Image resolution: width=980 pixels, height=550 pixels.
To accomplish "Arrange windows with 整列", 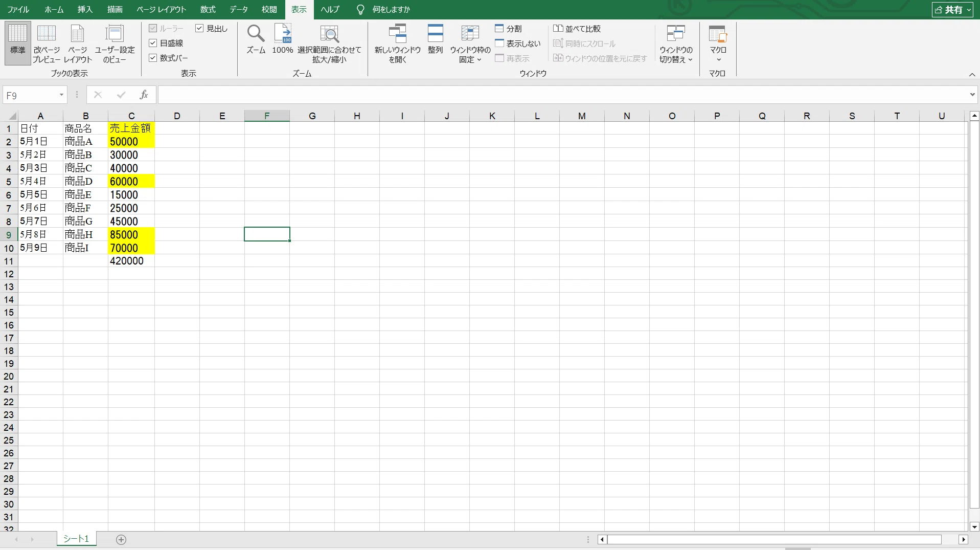I will click(x=435, y=39).
